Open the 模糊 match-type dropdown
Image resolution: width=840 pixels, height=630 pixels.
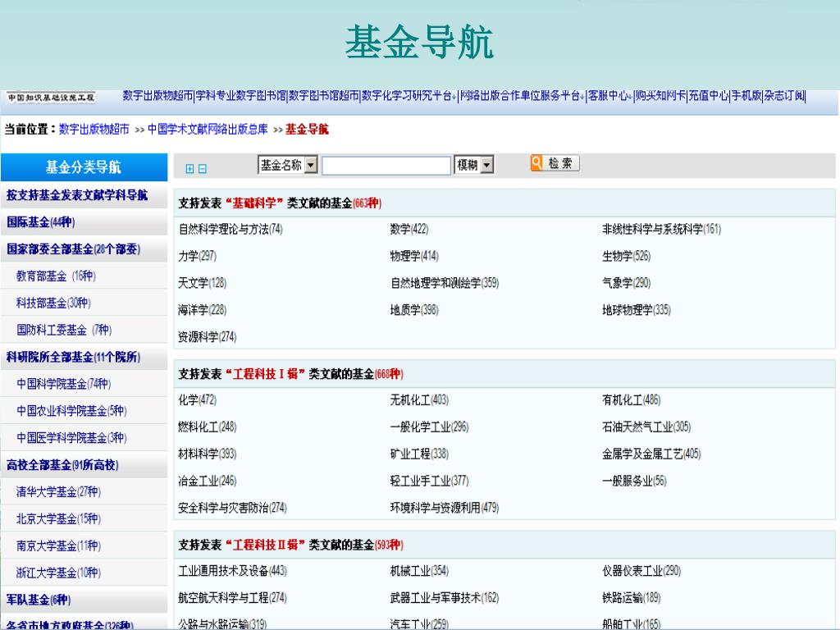(x=487, y=166)
